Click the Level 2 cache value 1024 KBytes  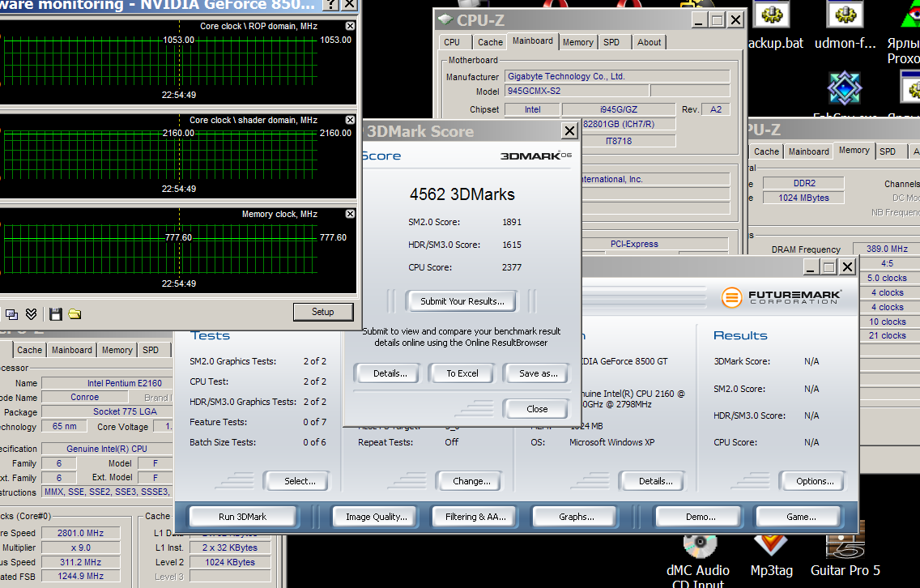click(x=230, y=562)
